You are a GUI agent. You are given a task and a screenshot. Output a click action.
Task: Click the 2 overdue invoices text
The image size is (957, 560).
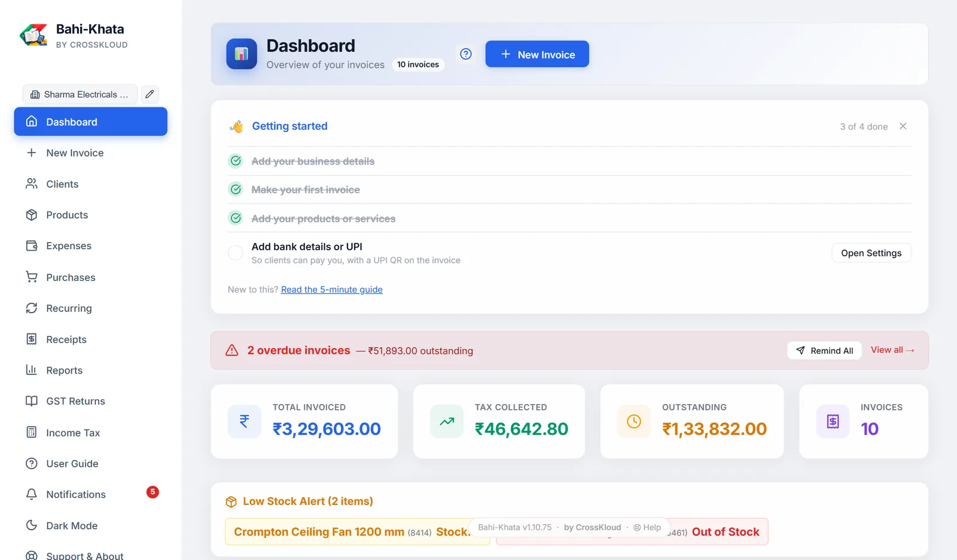point(298,350)
